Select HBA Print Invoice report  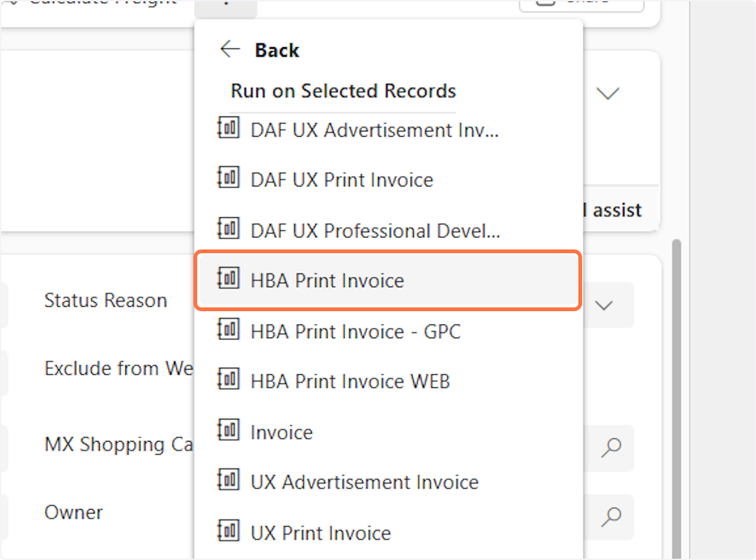(x=327, y=280)
